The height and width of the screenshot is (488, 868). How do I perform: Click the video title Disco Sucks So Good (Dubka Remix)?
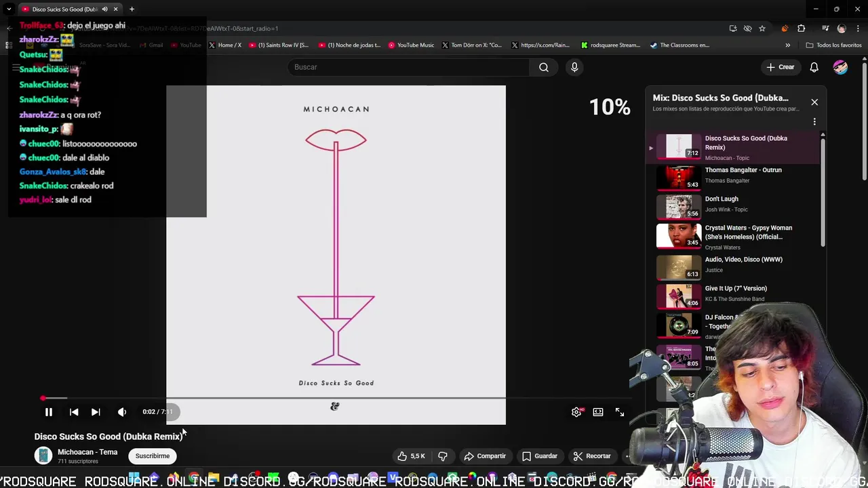(x=108, y=436)
